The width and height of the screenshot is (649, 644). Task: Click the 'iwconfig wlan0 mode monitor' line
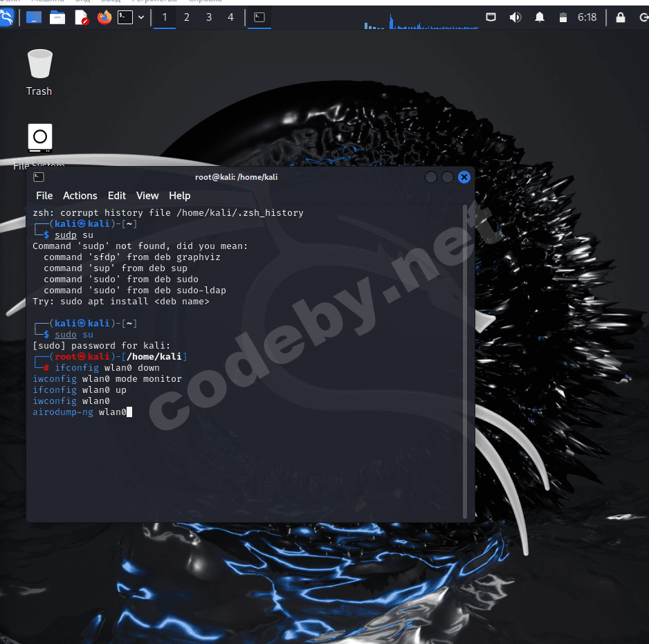coord(107,379)
